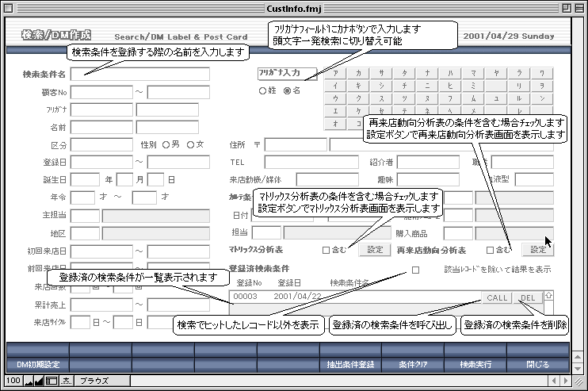The image size is (588, 391).
Task: Click the window collapse box icon
Action: pyautogui.click(x=579, y=8)
